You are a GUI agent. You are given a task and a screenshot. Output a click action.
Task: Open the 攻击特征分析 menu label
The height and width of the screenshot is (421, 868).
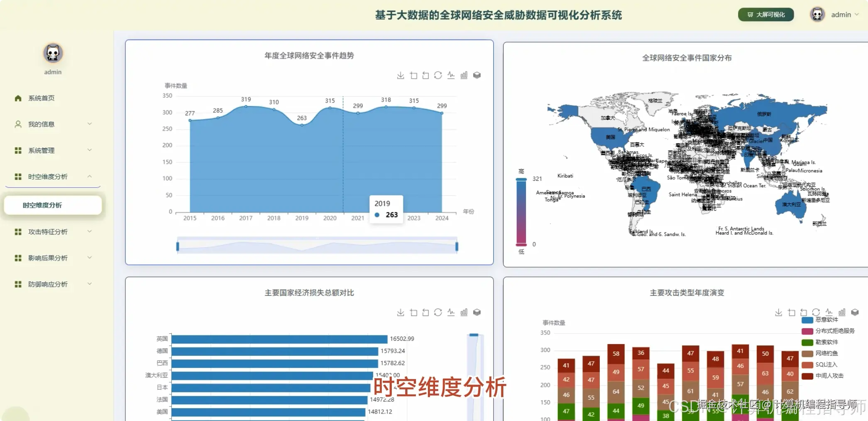coord(48,232)
